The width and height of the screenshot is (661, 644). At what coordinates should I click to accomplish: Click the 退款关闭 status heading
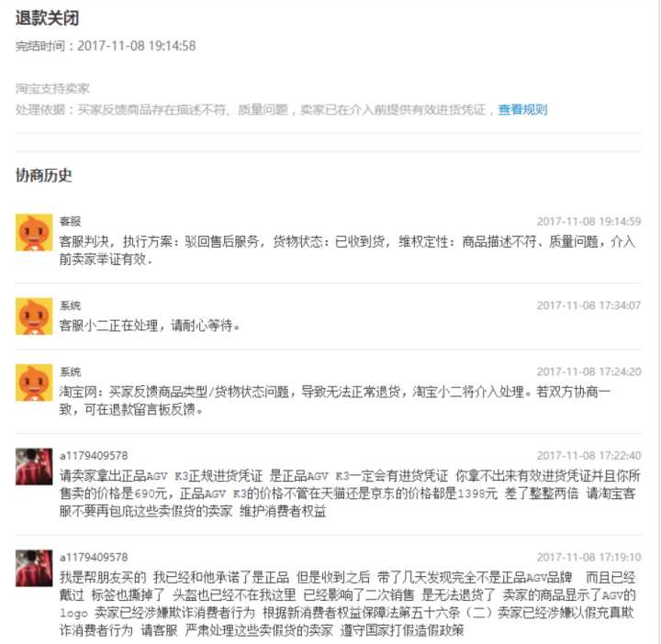(x=47, y=18)
